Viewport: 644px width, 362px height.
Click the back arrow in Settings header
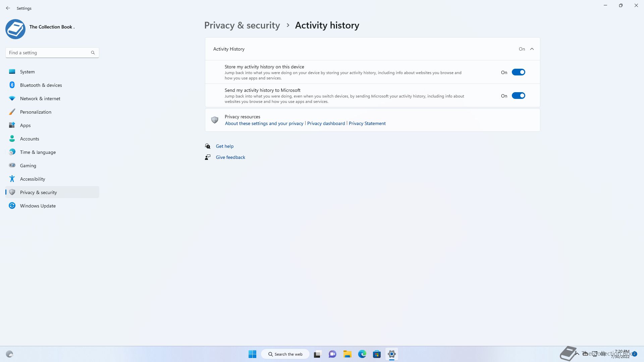pos(8,8)
